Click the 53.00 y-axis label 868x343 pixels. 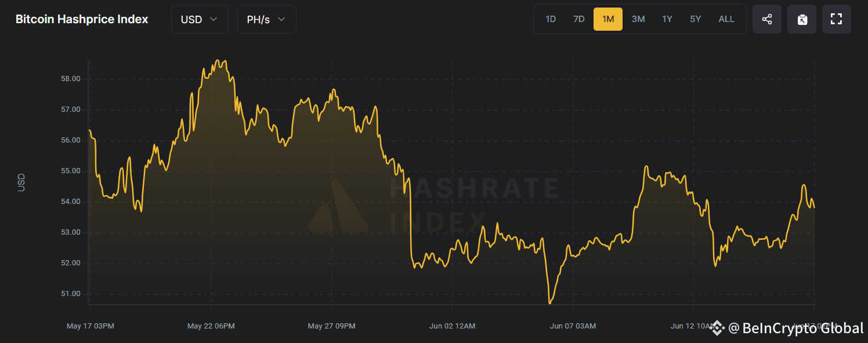pos(71,232)
